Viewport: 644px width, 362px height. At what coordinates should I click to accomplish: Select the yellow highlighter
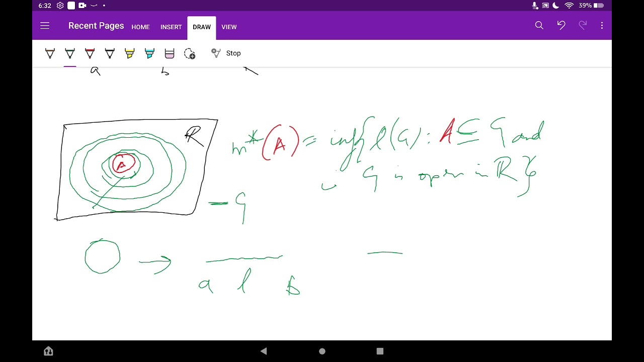130,53
